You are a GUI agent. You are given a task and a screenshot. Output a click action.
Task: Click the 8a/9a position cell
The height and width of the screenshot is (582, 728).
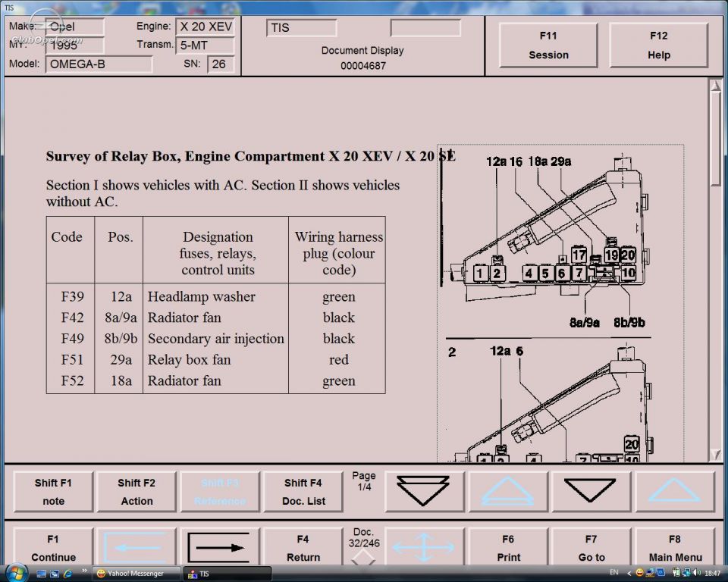pyautogui.click(x=121, y=318)
